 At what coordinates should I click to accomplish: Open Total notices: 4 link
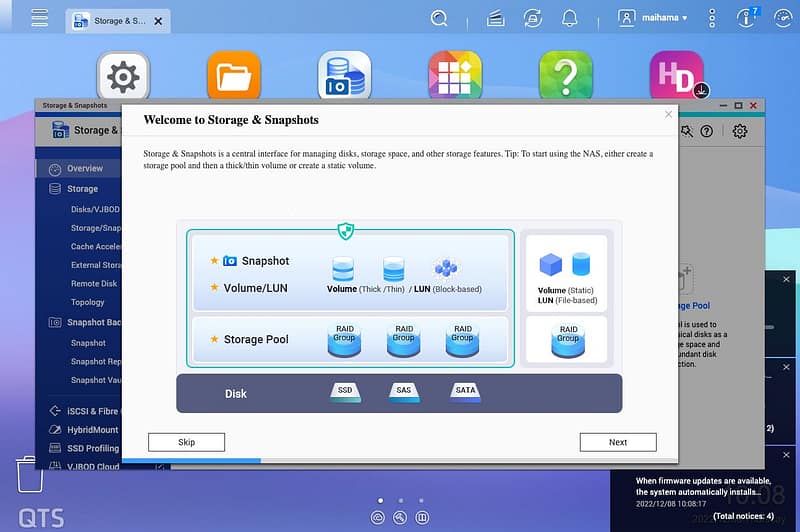[x=743, y=516]
